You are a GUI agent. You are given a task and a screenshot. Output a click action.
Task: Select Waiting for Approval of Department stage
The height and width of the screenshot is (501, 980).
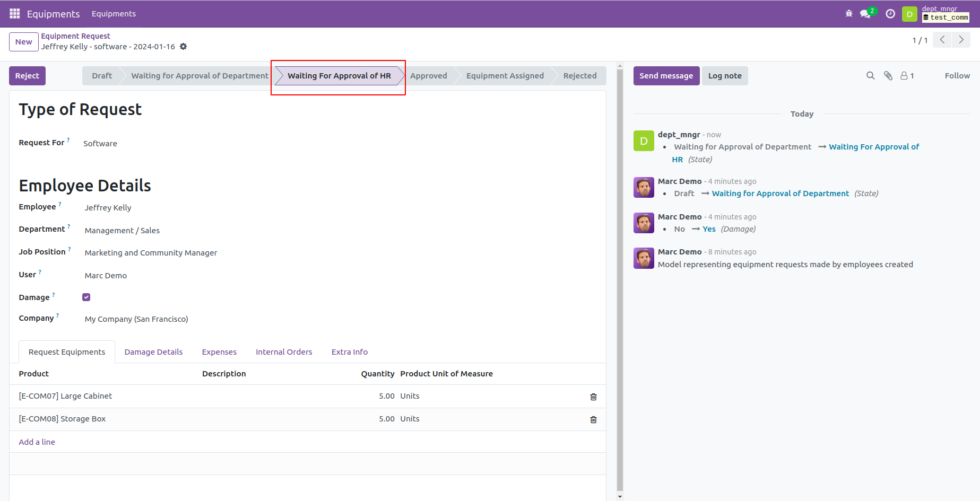click(200, 76)
